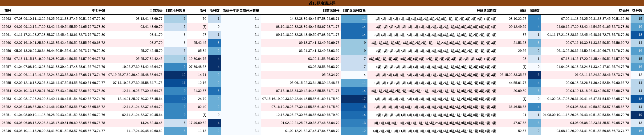Select warm codes cell 05,28,34,70
Image resolution: width=644 pixels, height=135 pixels.
330,74
